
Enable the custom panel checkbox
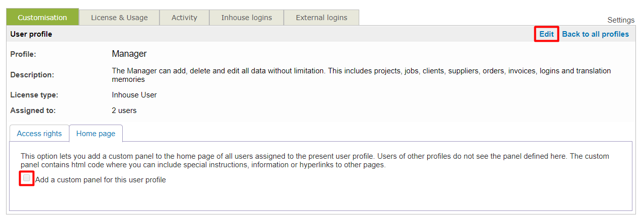point(27,178)
